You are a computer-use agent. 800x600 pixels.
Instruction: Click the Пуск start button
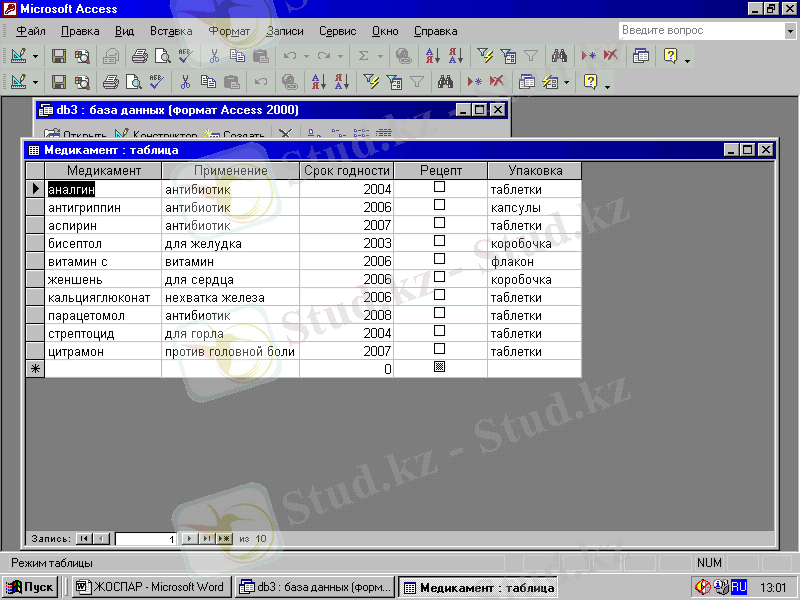[32, 587]
